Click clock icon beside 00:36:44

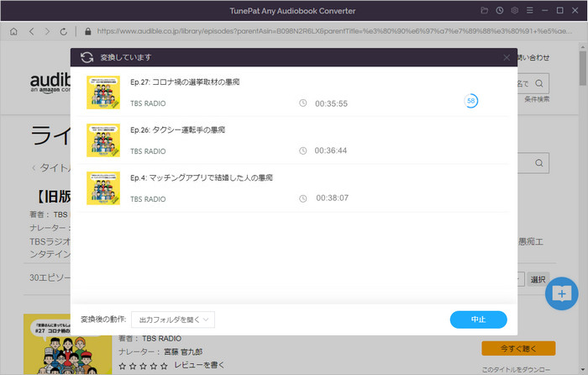(302, 151)
